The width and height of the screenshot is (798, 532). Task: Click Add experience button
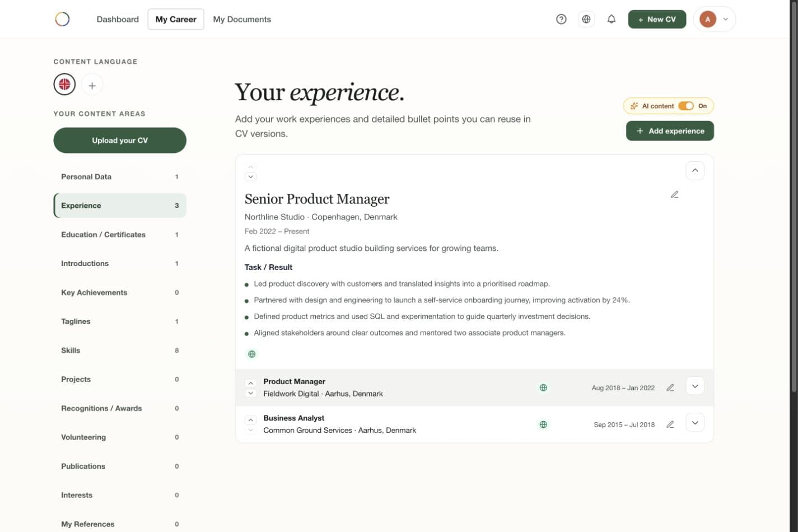pyautogui.click(x=670, y=131)
